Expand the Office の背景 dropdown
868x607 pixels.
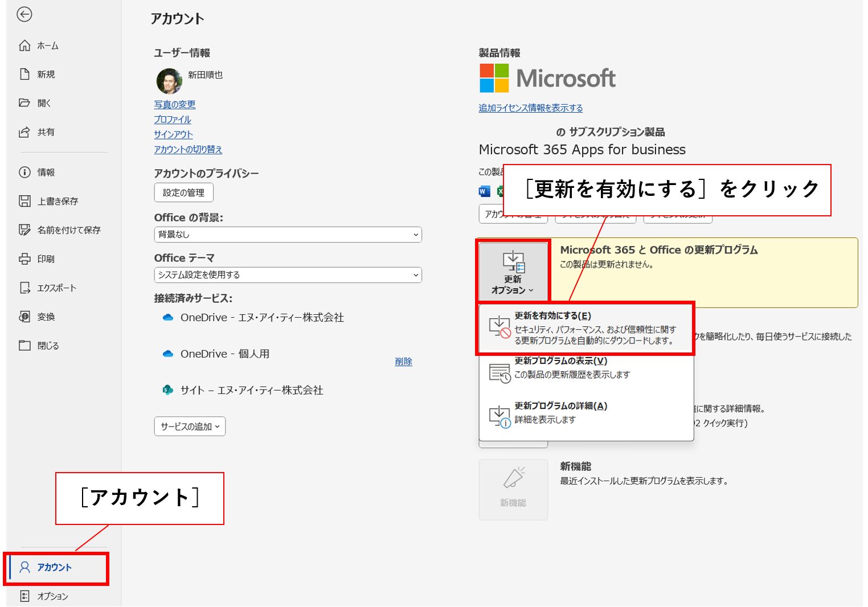pos(288,235)
